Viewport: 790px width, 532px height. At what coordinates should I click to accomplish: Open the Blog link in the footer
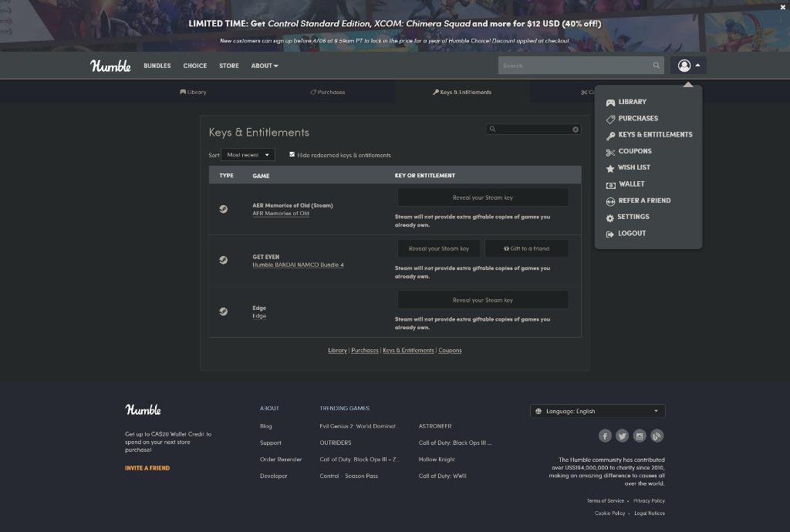[265, 426]
